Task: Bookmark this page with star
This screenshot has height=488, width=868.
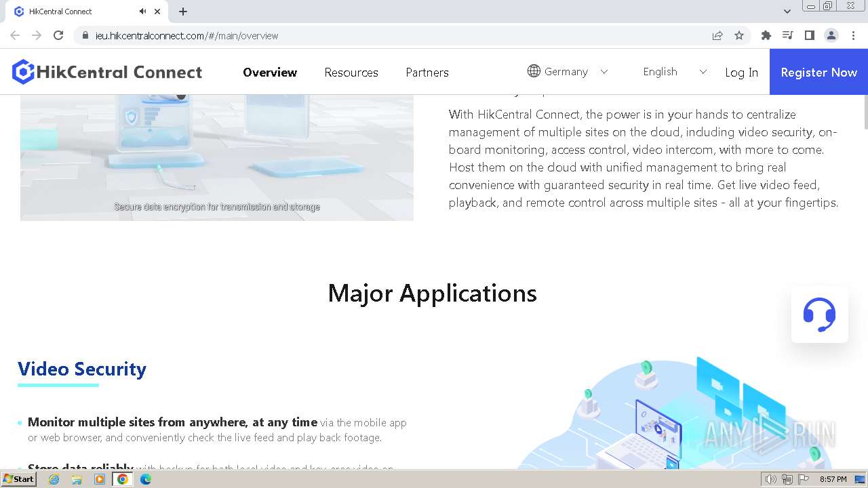Action: (739, 35)
